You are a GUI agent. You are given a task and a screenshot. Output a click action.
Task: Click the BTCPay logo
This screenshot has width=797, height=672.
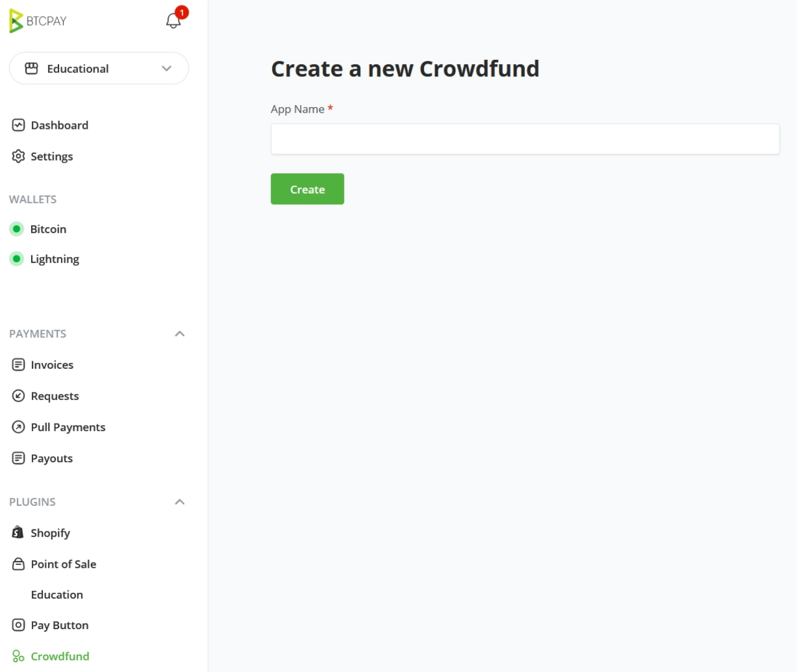click(x=38, y=21)
